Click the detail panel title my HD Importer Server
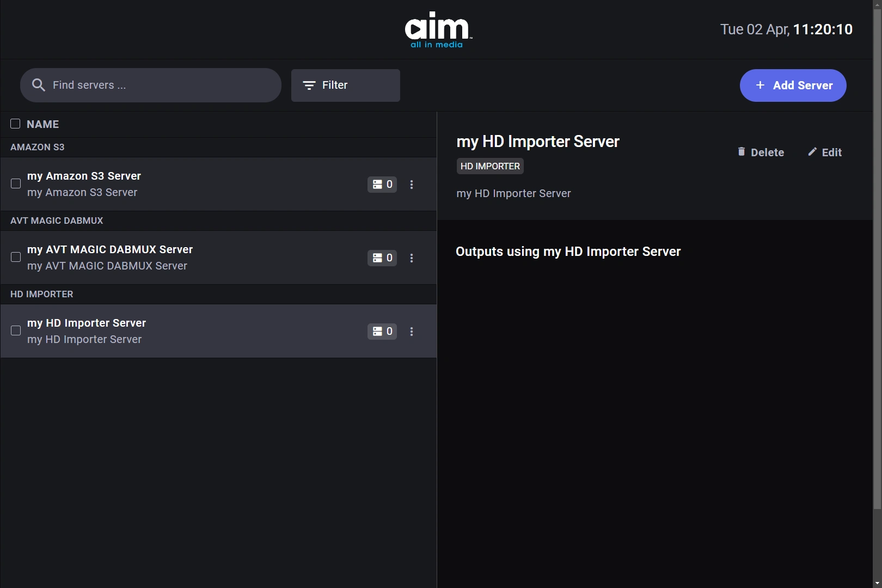 click(x=538, y=142)
